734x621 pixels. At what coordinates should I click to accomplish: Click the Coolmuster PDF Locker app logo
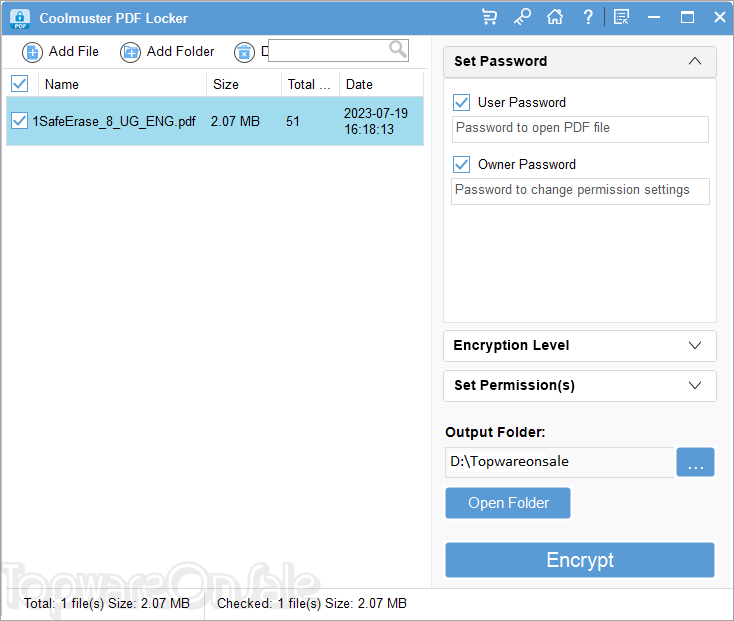click(20, 19)
